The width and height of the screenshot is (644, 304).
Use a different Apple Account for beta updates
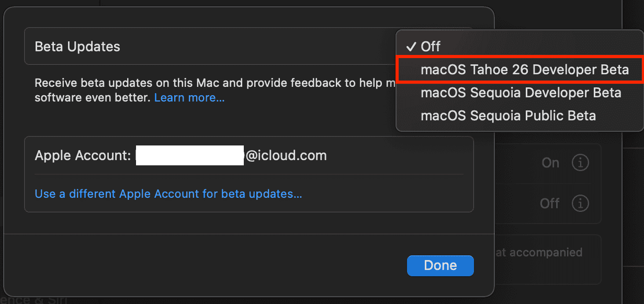coord(168,194)
